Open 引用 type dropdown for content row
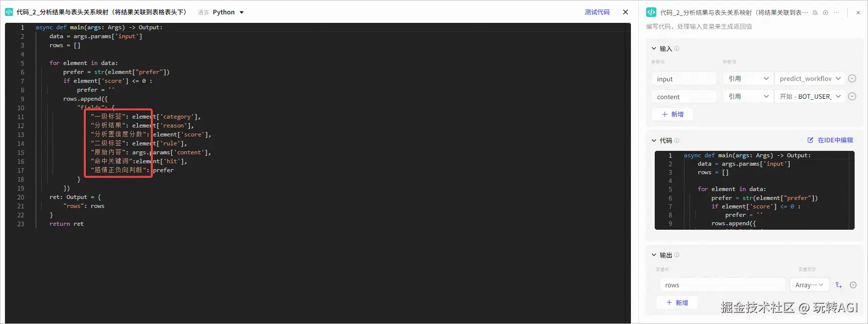868x324 pixels. coord(748,97)
